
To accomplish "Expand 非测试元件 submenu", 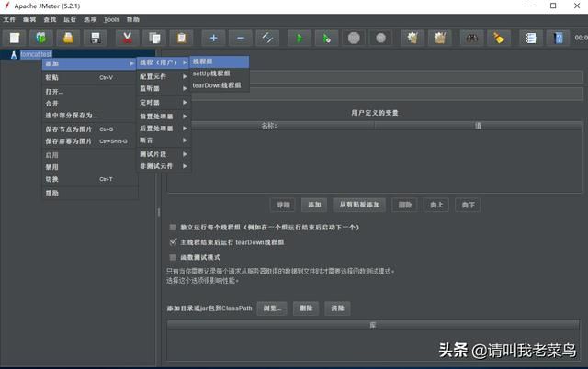I will [164, 166].
